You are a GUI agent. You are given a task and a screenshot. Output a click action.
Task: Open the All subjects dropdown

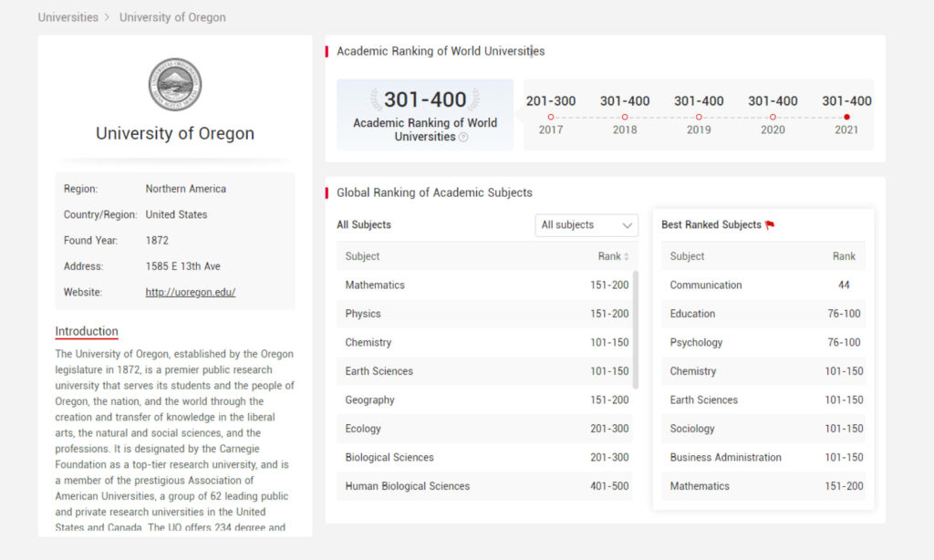pyautogui.click(x=586, y=225)
